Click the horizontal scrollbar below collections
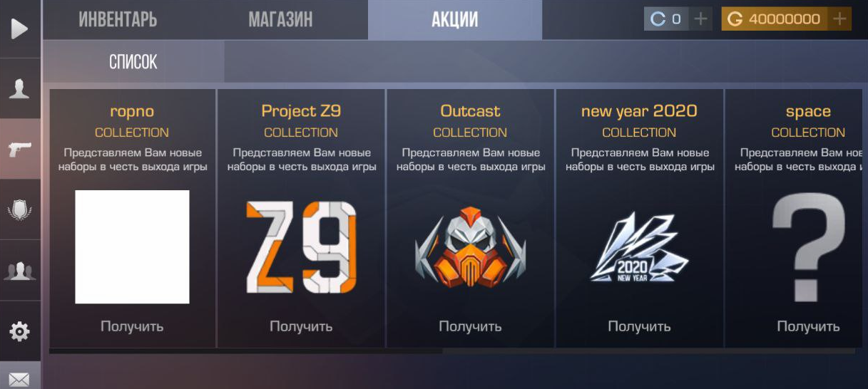Viewport: 868px width, 389px height. coord(452,351)
